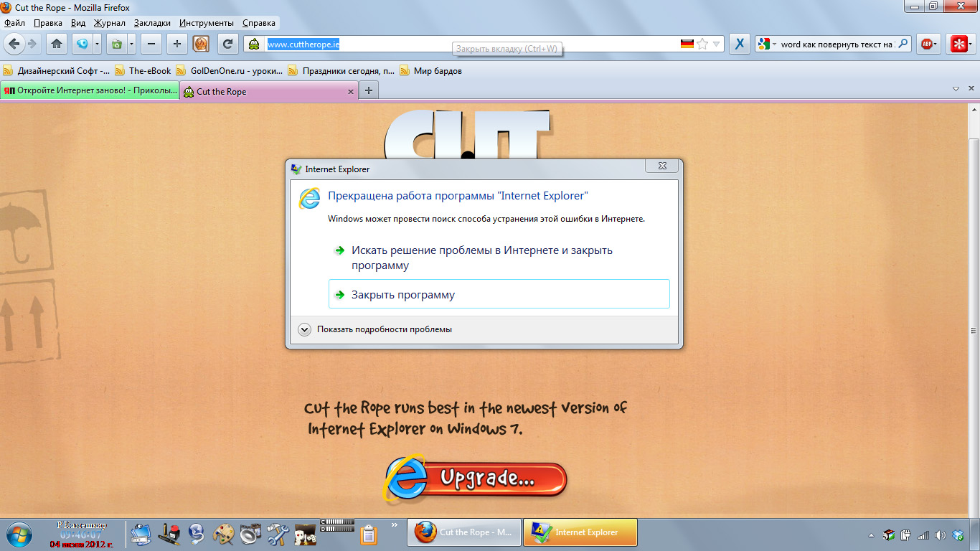Open the Инструменты menu

click(207, 23)
